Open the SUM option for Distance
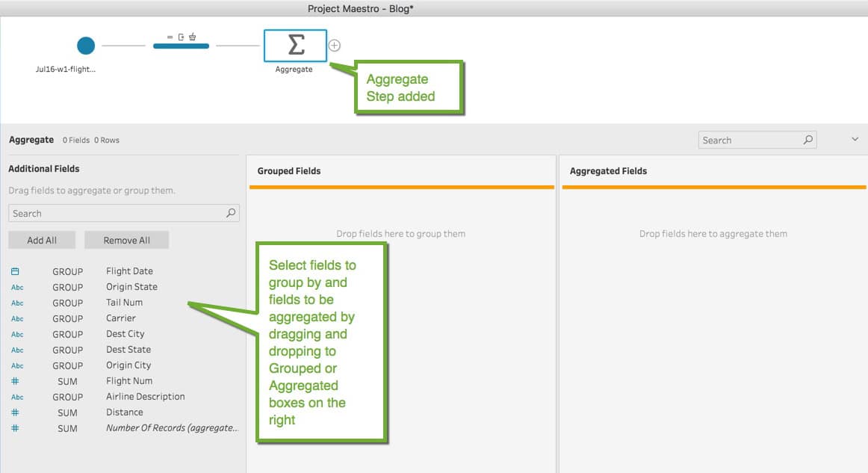Screen dimensions: 868x473 67,412
